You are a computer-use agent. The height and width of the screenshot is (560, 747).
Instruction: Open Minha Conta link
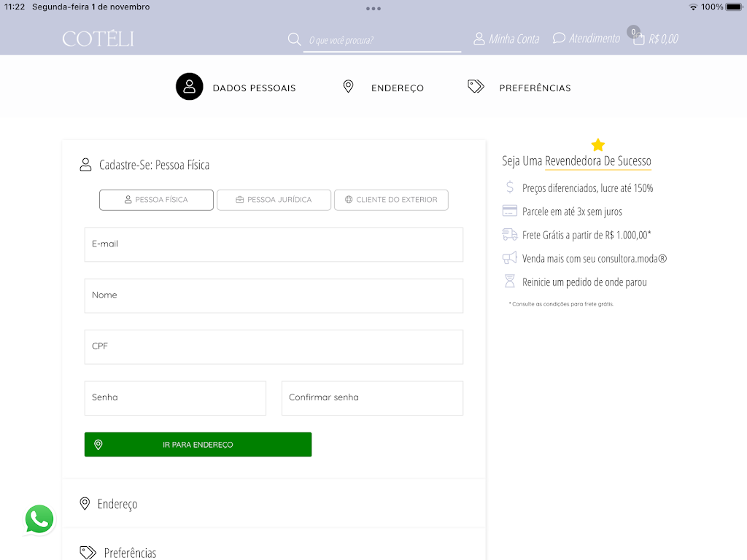514,39
